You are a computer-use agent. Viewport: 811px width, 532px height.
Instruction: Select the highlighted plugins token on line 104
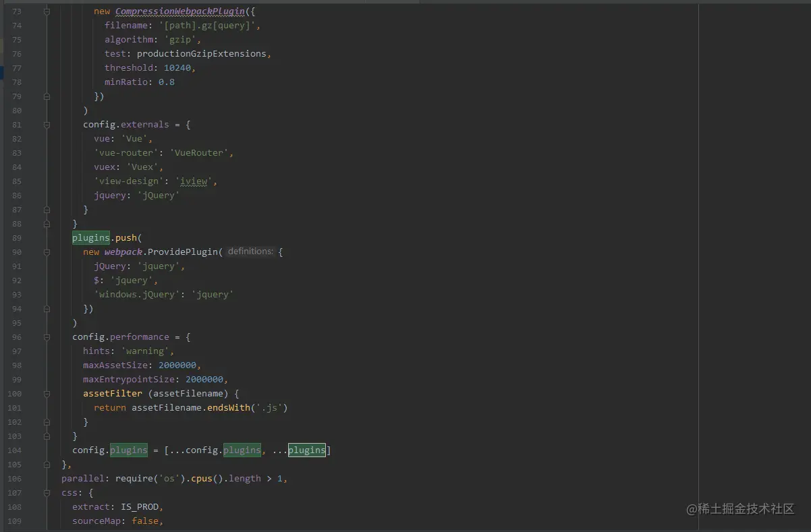(x=307, y=450)
